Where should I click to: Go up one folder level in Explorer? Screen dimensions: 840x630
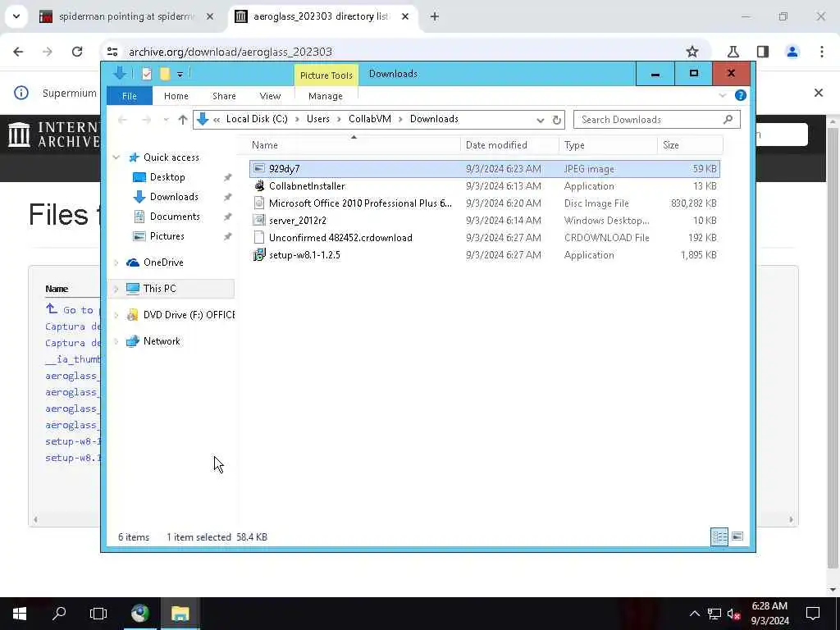coord(183,120)
